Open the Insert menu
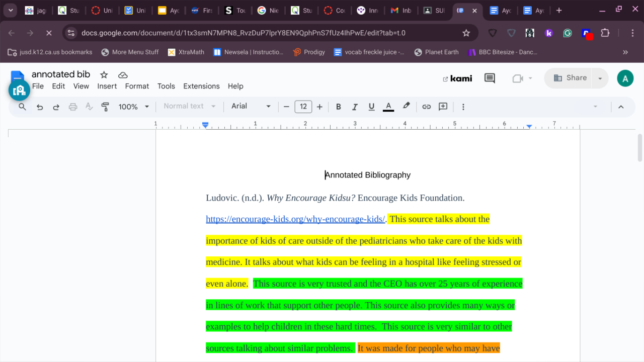Screen dimensions: 644x362 click(107, 86)
